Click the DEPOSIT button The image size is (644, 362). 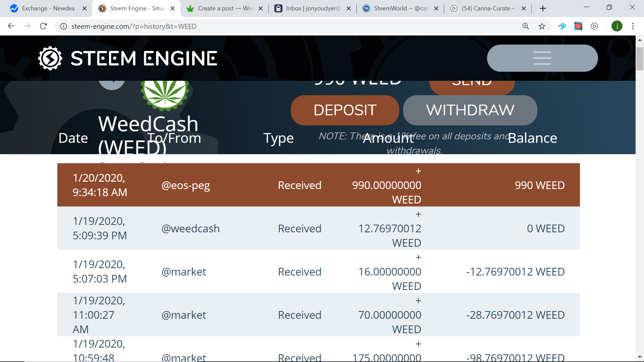tap(345, 110)
